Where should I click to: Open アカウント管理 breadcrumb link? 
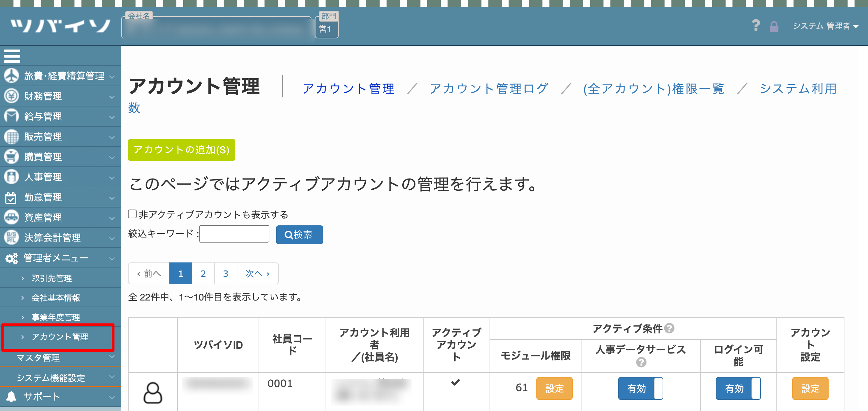click(348, 89)
